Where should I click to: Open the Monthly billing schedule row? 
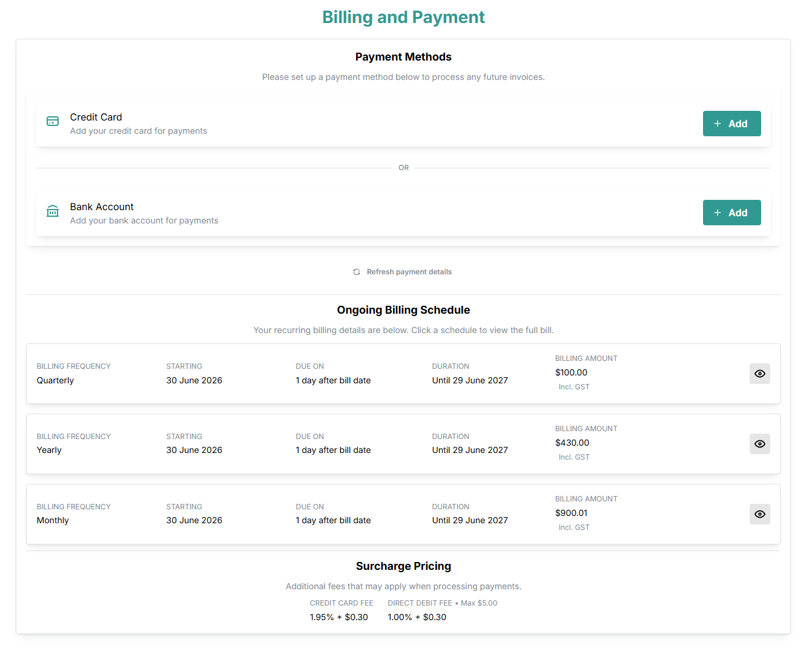click(x=403, y=514)
